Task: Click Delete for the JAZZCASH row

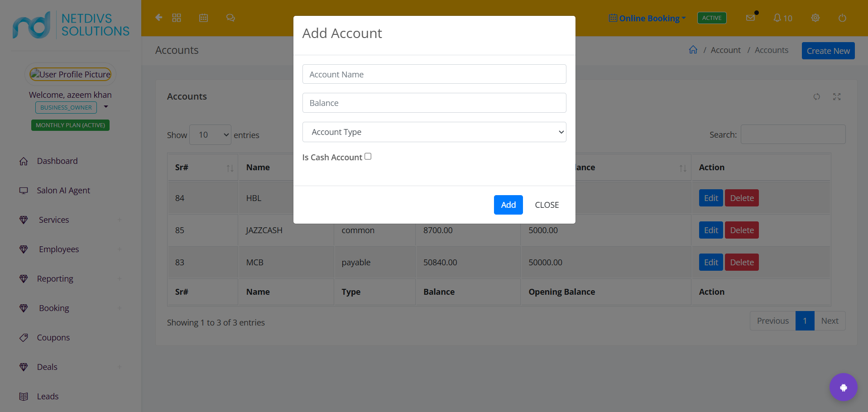Action: [x=742, y=230]
